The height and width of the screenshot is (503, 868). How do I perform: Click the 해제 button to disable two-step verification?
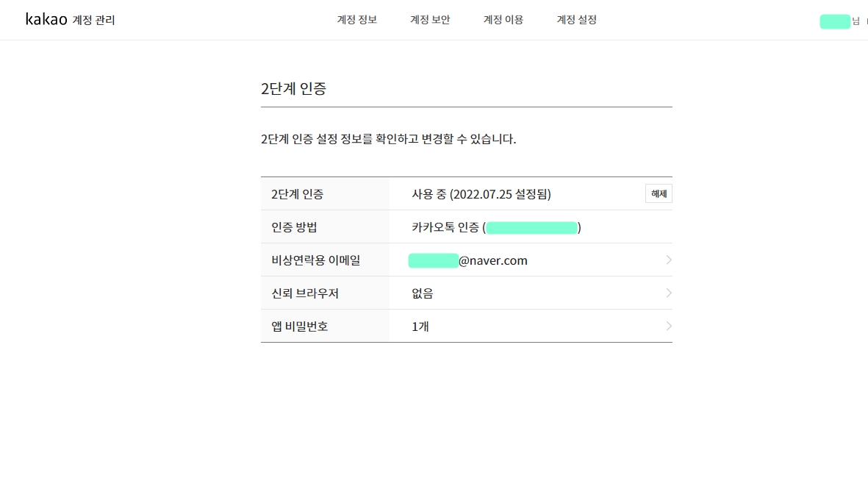pos(658,193)
